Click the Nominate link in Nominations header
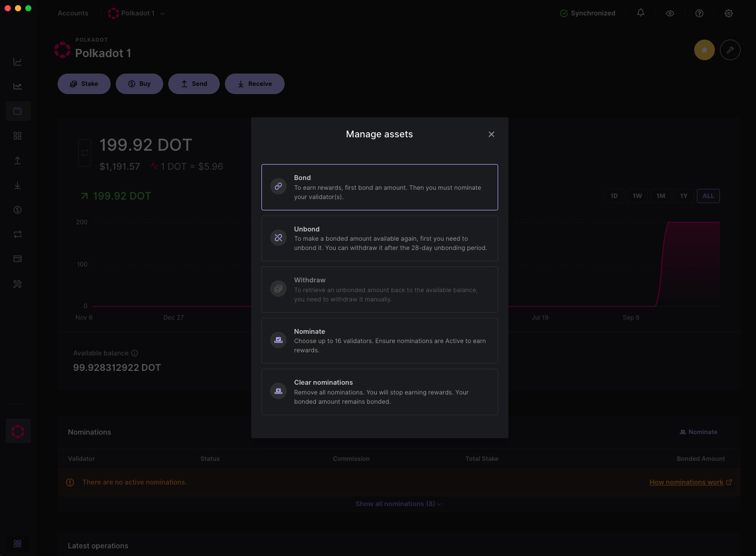The width and height of the screenshot is (756, 556). [x=698, y=432]
